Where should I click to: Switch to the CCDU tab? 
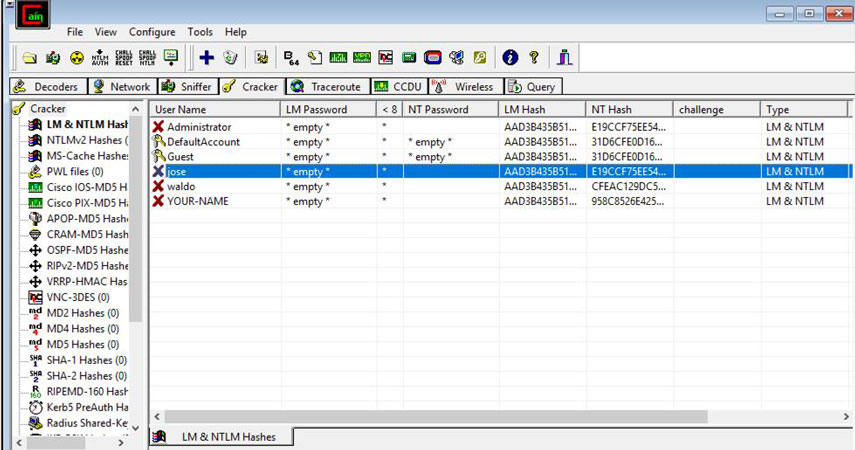pos(400,87)
